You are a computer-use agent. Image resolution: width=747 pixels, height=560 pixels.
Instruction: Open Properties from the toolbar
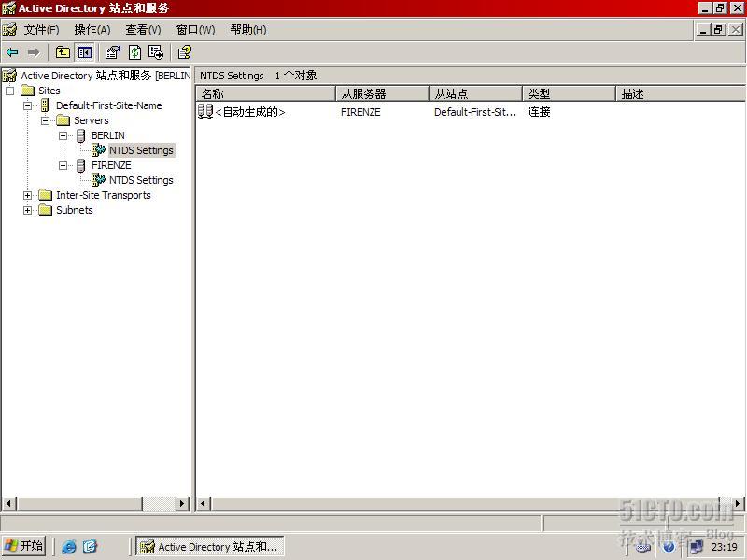coord(113,52)
